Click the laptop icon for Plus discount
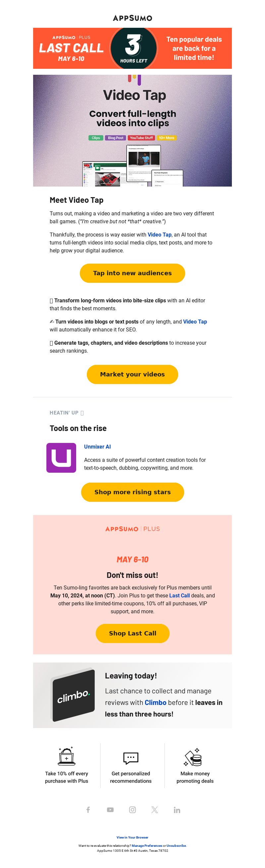265x868 pixels. click(x=67, y=757)
